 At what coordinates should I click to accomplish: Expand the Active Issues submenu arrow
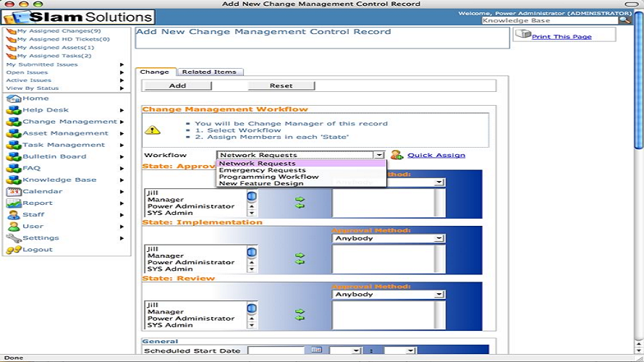(122, 80)
